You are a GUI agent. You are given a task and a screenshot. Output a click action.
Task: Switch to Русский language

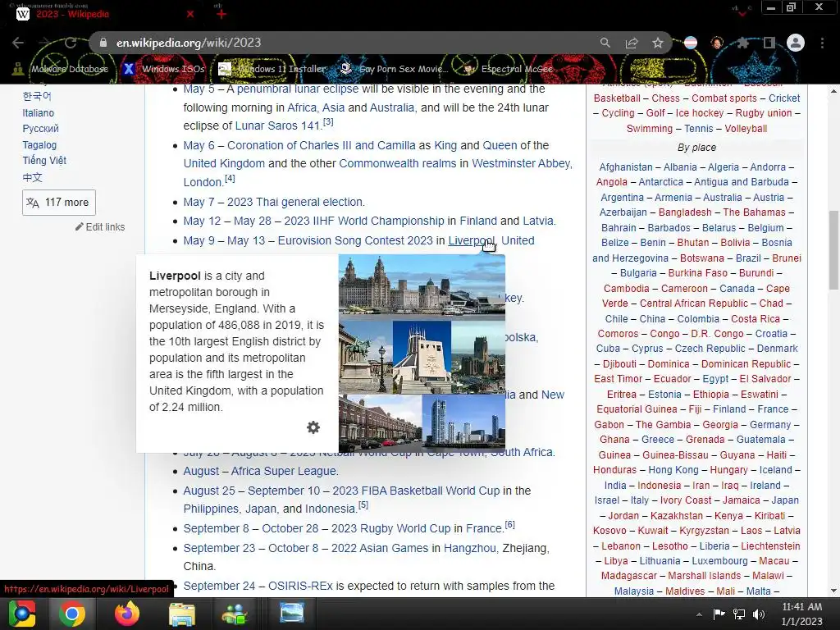[41, 129]
